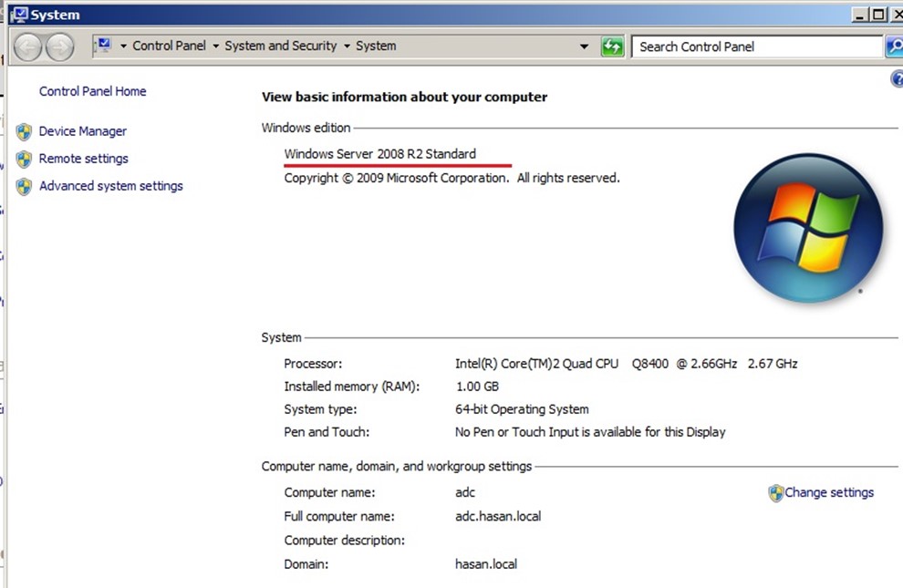Minimize the System window
Screen dimensions: 903x588
(860, 15)
